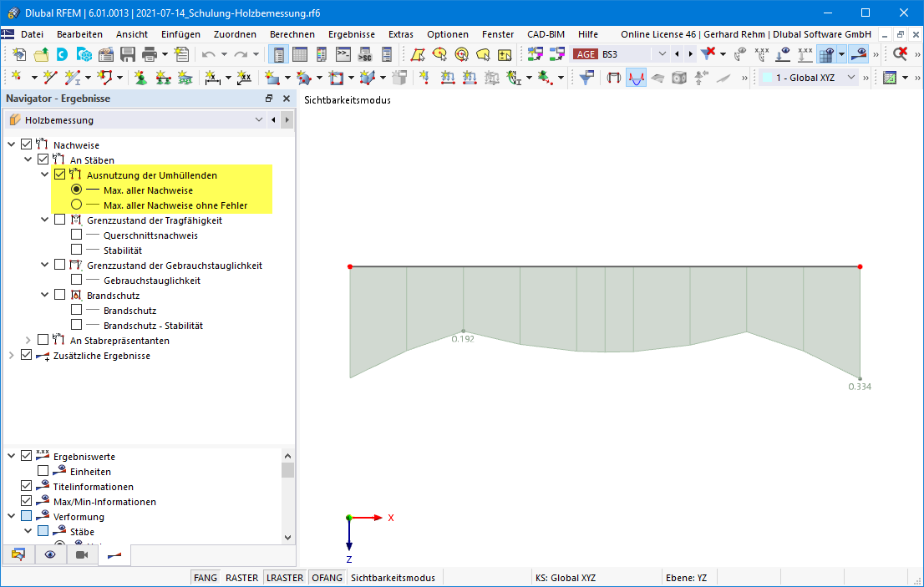Open the 1 - Global XYZ coordinate dropdown
This screenshot has height=587, width=924.
click(851, 77)
